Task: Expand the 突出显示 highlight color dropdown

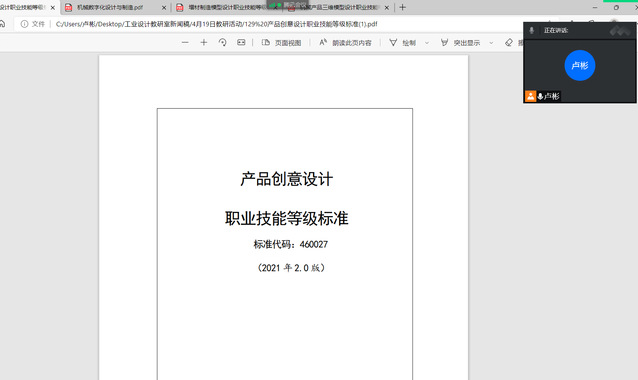Action: [491, 43]
